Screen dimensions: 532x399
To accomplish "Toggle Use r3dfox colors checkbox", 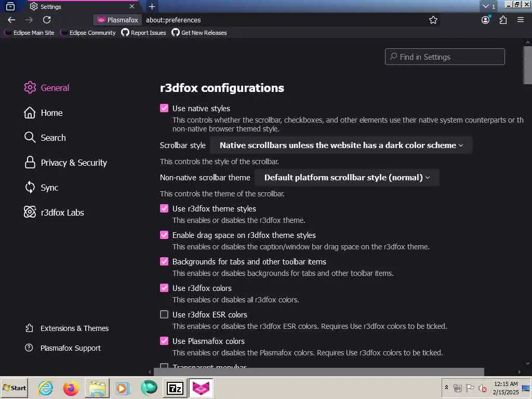I will coord(164,288).
